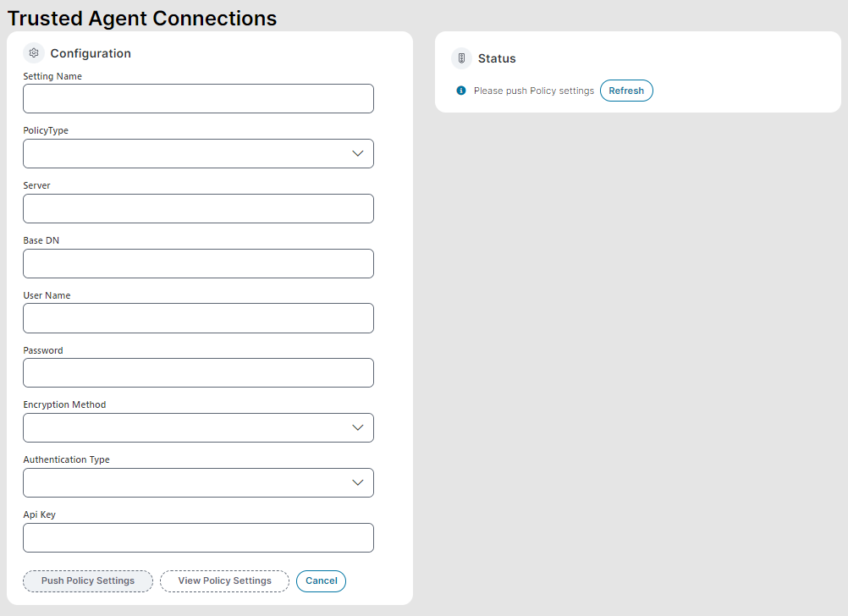
Task: Click the info icon beside policy message
Action: tap(460, 91)
